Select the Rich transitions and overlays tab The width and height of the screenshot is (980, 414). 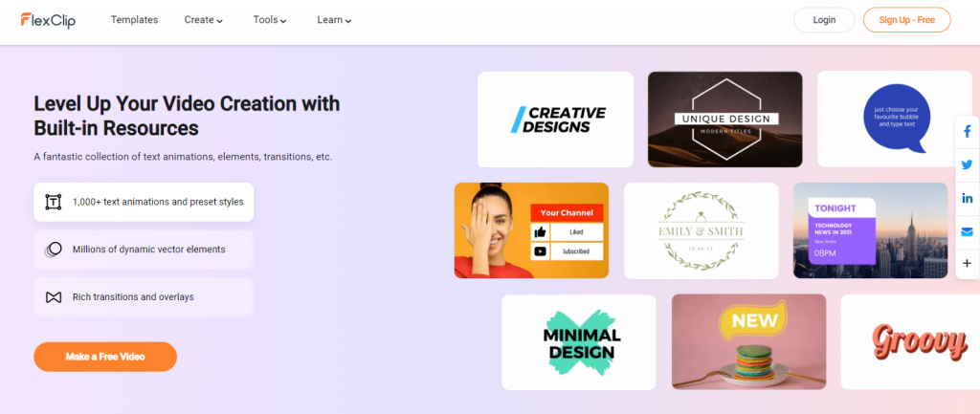click(144, 297)
